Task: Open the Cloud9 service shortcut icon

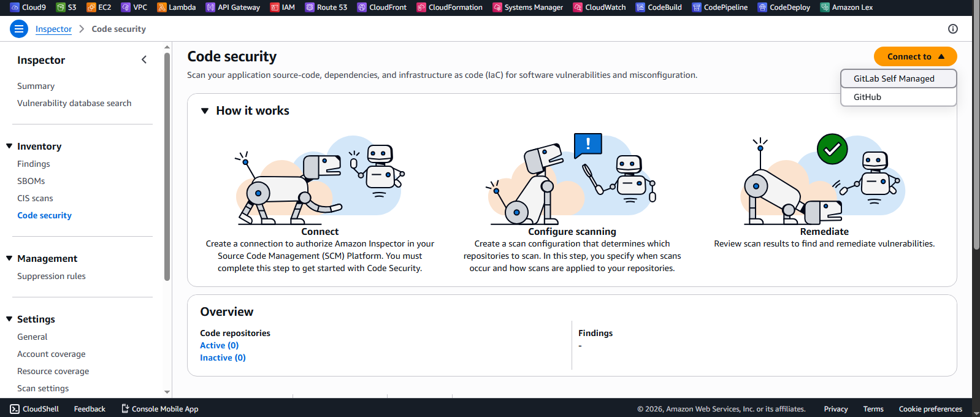Action: point(15,7)
